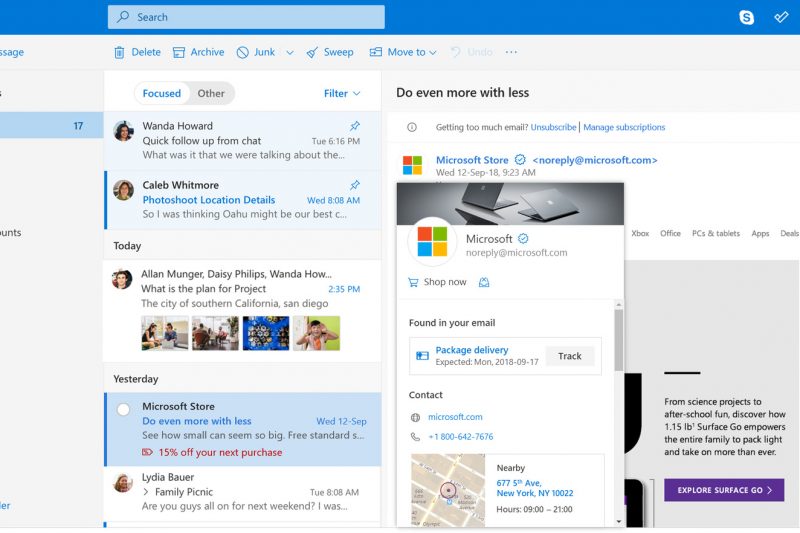This screenshot has width=800, height=533.
Task: Click the Unsubscribe link
Action: point(553,127)
